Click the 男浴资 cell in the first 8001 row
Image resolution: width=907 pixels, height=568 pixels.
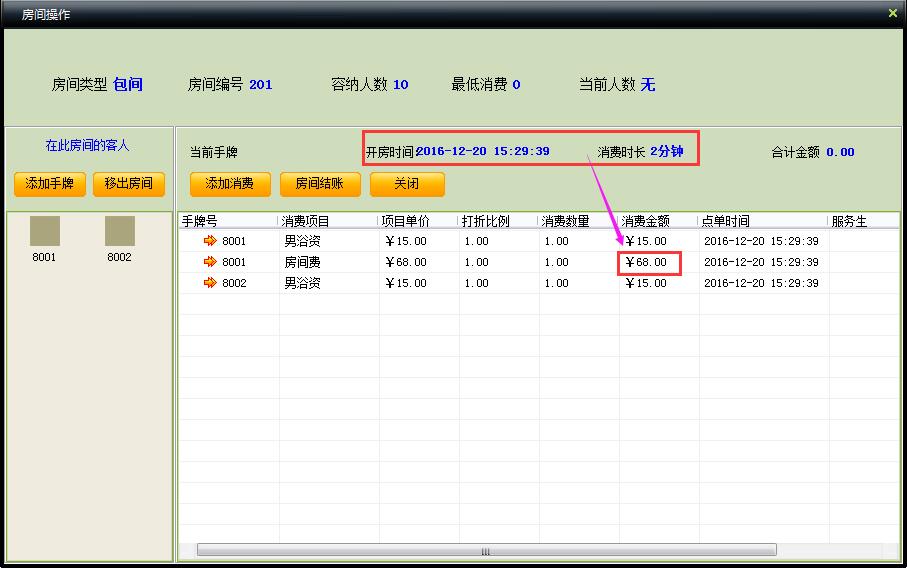point(302,241)
